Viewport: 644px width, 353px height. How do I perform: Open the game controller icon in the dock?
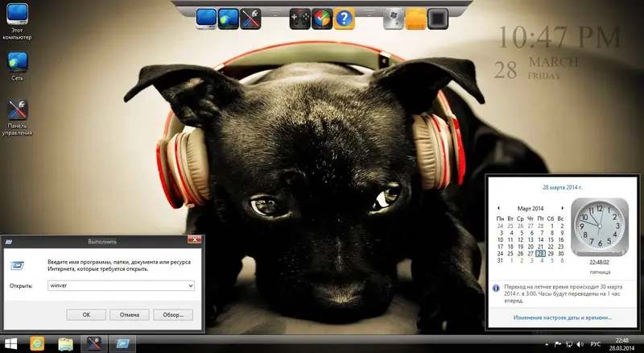pos(299,19)
